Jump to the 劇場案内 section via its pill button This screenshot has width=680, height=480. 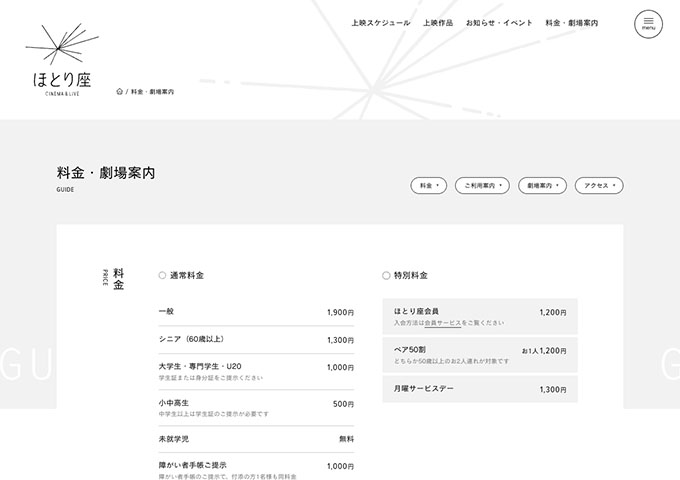point(543,186)
